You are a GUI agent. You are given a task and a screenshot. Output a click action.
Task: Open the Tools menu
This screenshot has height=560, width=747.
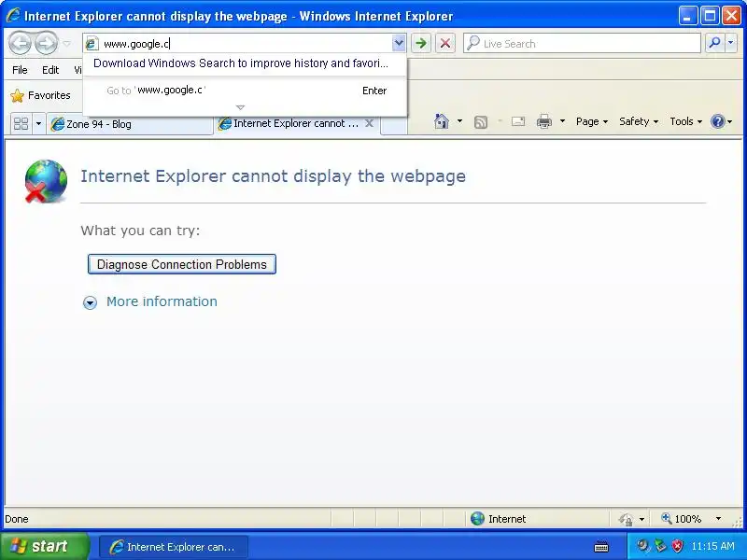[x=686, y=121]
